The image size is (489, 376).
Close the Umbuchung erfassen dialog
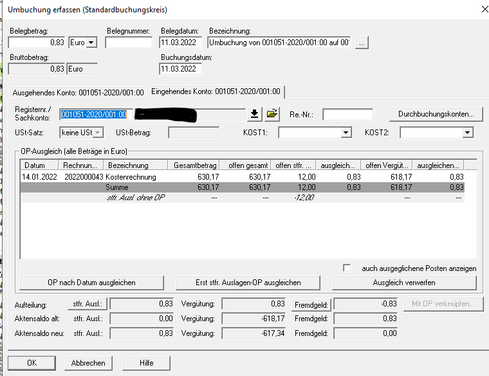(x=485, y=9)
